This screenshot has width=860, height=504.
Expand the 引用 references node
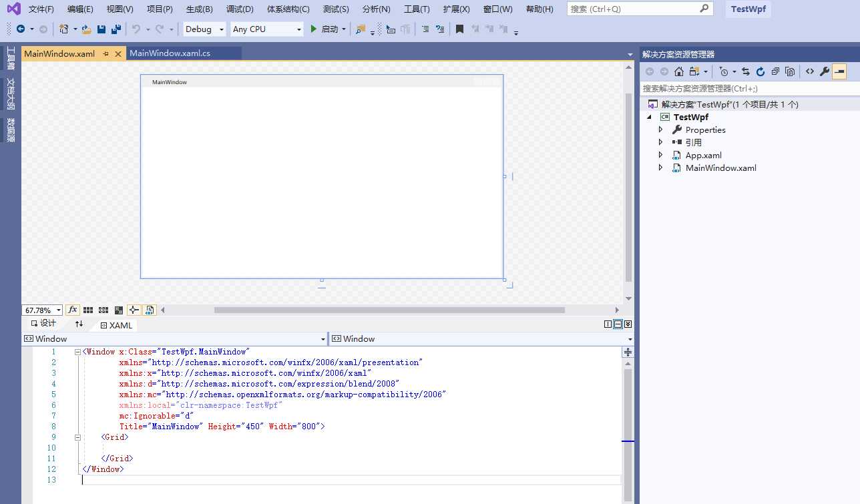661,142
